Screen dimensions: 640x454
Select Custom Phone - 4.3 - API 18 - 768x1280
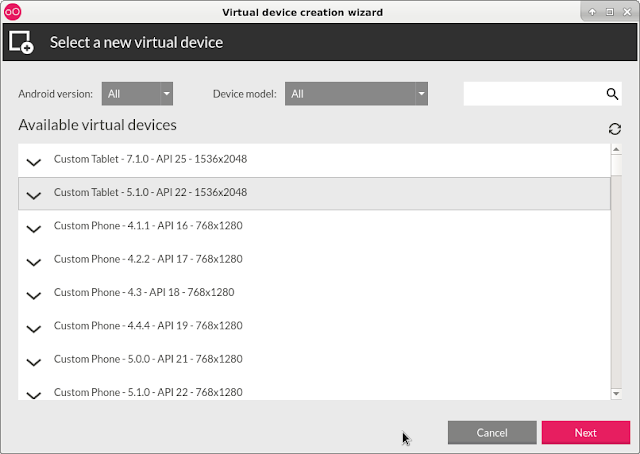[314, 293]
